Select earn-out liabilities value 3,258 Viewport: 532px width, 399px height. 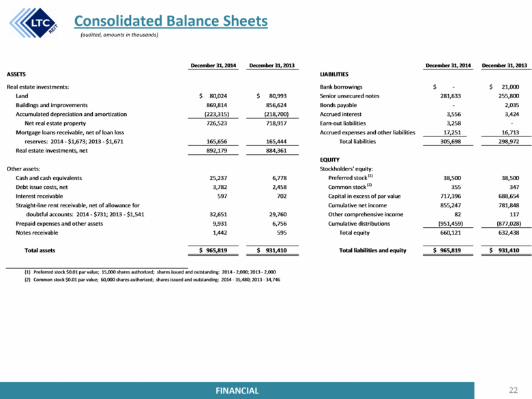pyautogui.click(x=454, y=123)
